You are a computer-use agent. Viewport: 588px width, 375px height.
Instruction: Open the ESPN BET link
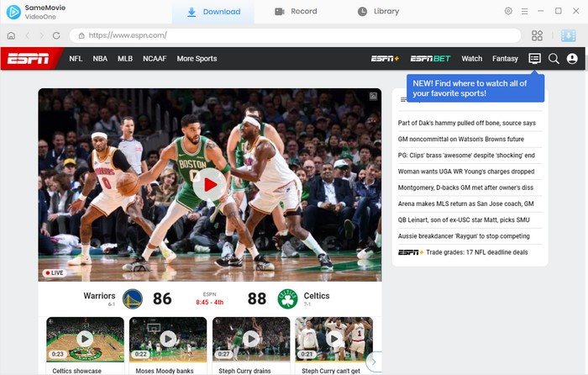(430, 59)
